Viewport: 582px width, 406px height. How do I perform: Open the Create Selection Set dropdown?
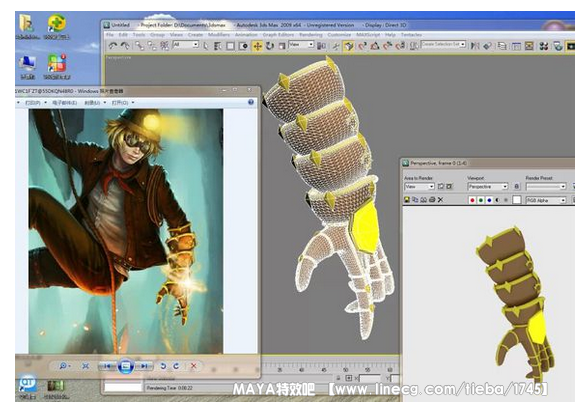coord(443,44)
